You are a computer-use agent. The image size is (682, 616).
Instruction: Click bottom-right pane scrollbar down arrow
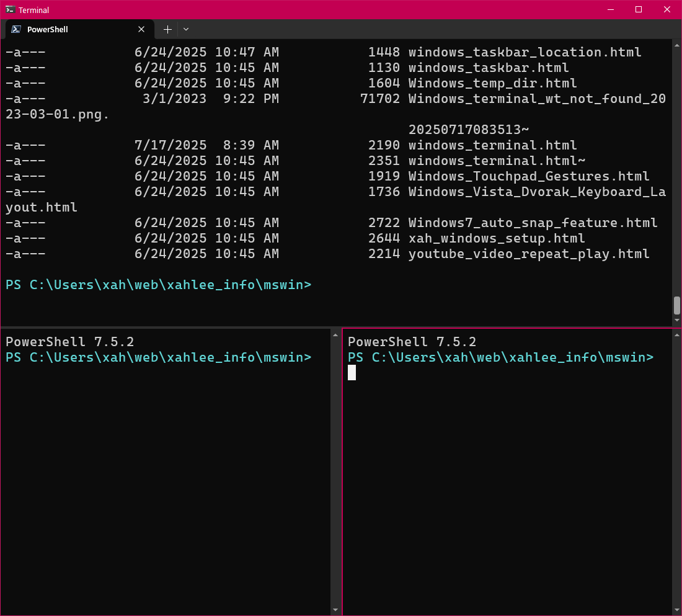677,610
